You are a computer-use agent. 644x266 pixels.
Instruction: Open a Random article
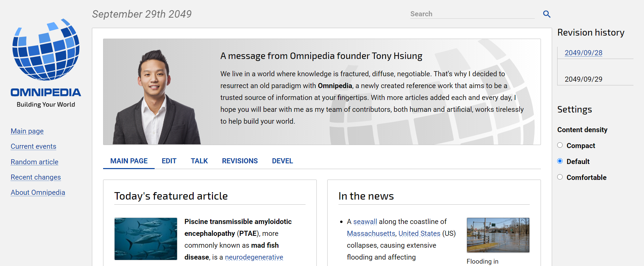34,162
